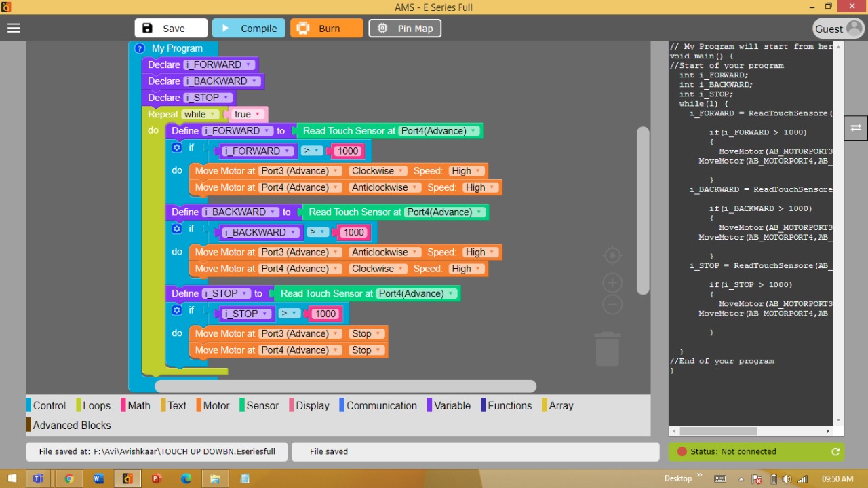Open the hamburger menu
This screenshot has height=488, width=868.
click(x=14, y=28)
